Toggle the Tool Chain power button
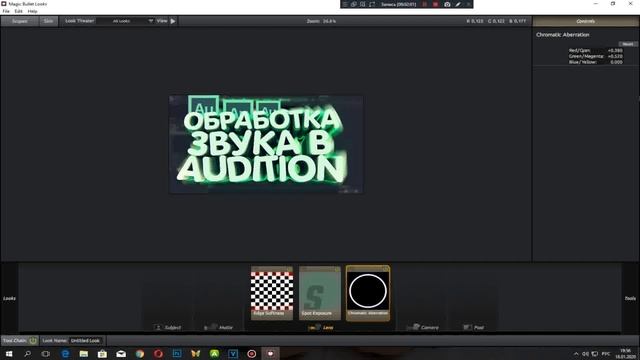 tap(33, 340)
